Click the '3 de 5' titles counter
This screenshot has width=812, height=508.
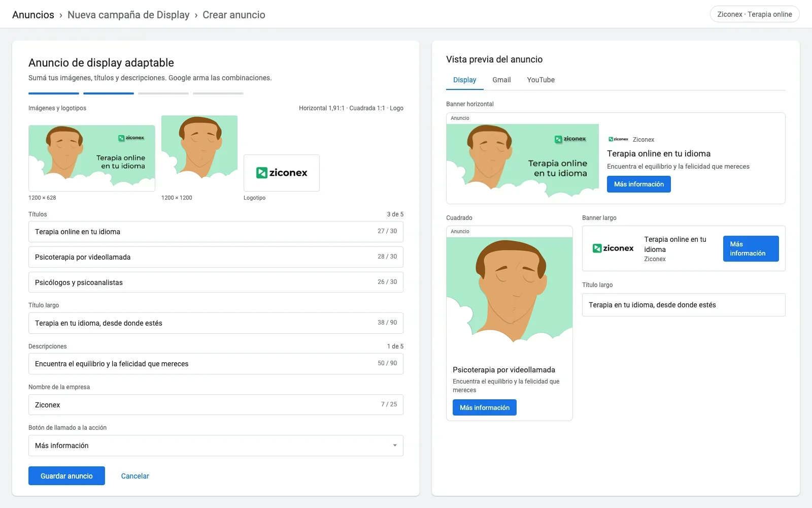395,214
